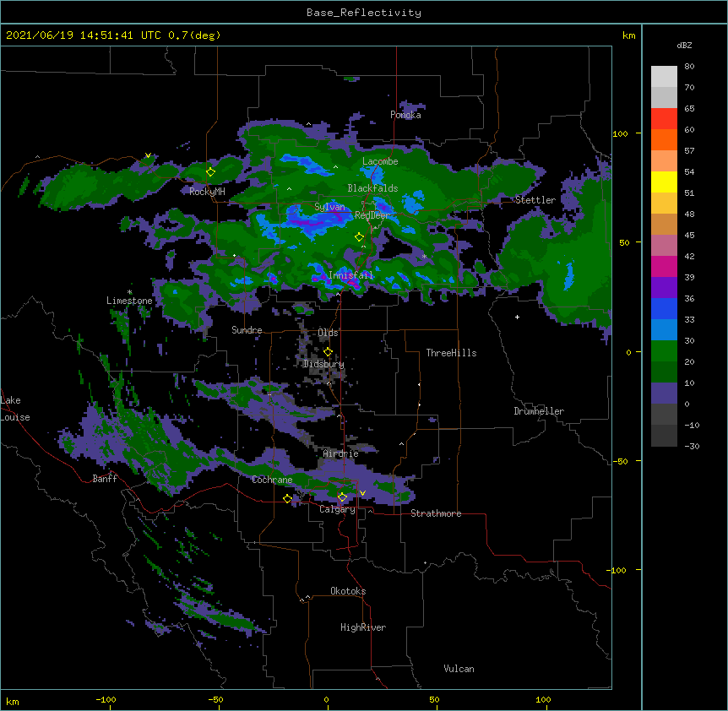The image size is (728, 711).
Task: Click the 50 tick on the bottom axis
Action: tap(434, 699)
